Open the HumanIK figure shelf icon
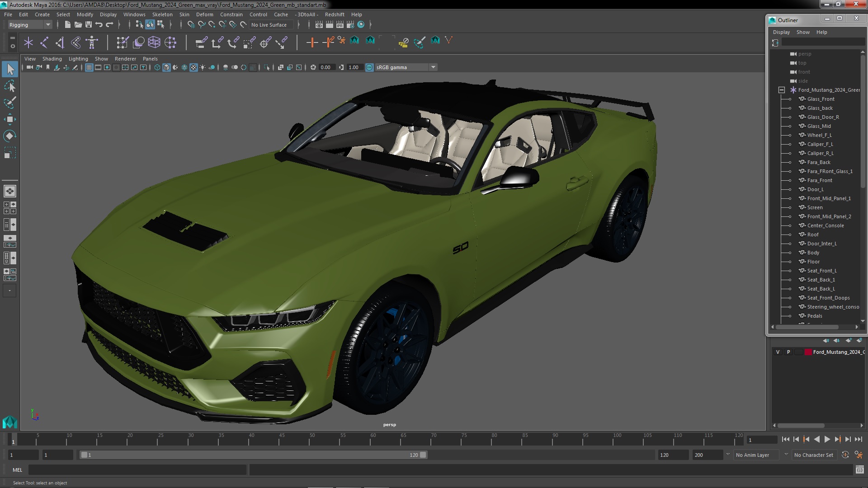The image size is (868, 488). pyautogui.click(x=92, y=43)
